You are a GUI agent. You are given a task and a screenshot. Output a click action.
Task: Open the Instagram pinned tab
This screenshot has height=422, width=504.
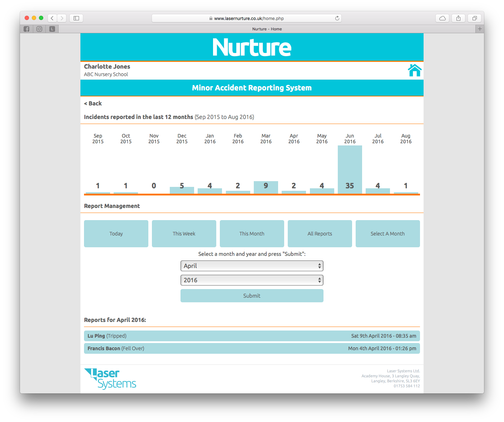(39, 29)
